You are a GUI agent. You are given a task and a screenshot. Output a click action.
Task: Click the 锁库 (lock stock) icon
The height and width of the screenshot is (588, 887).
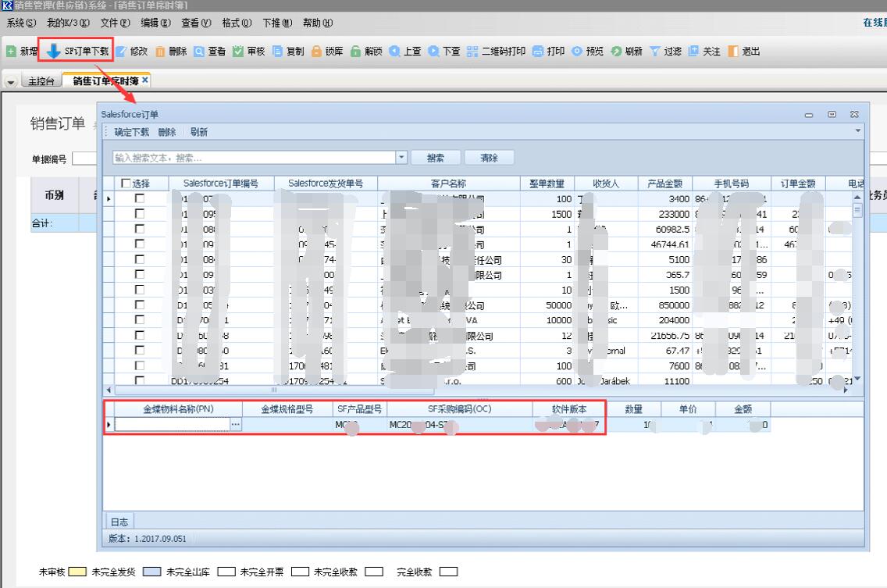coord(317,51)
